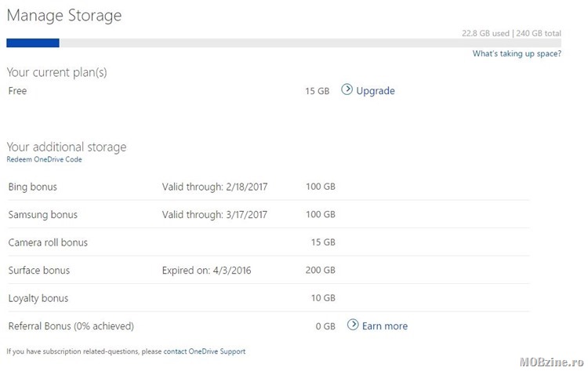
Task: Click the circled arrow icon beside Upgrade
Action: click(x=347, y=90)
